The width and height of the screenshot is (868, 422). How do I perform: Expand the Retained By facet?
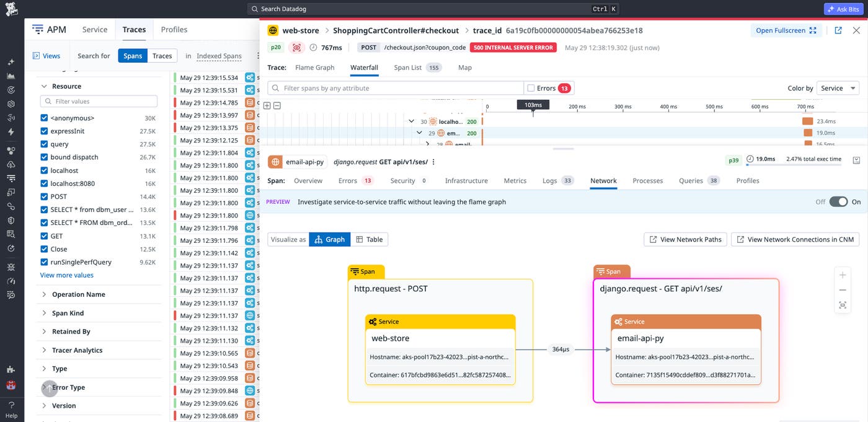(44, 332)
